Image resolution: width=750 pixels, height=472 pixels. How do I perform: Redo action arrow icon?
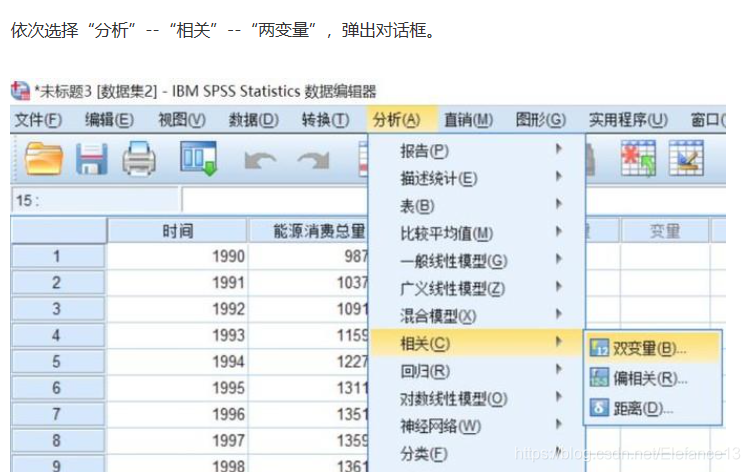pyautogui.click(x=314, y=161)
